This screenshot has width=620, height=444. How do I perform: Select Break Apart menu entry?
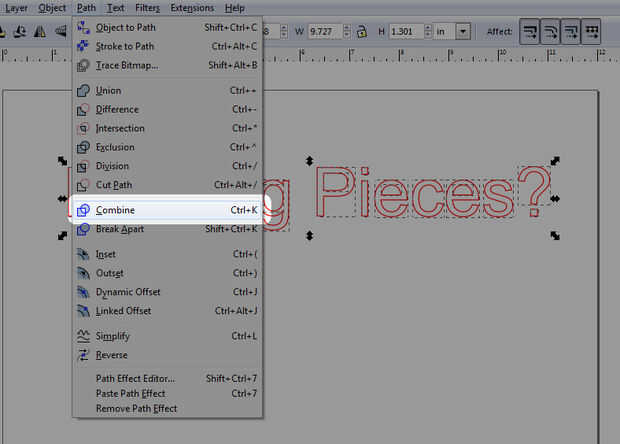pyautogui.click(x=167, y=229)
